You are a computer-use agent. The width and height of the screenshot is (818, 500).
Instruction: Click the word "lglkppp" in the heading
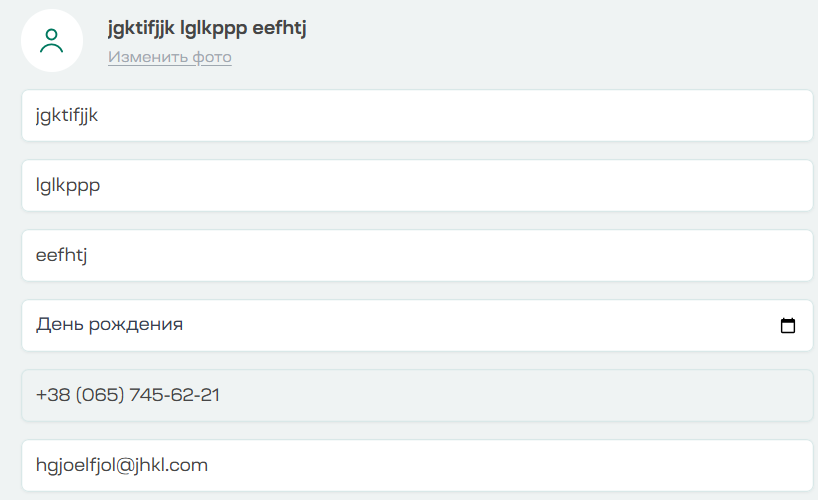pos(214,28)
